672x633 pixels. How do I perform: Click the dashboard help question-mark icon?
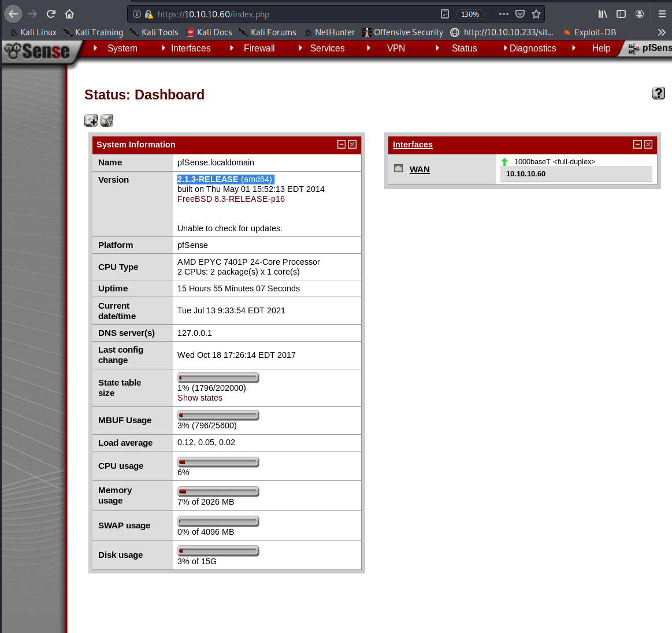click(658, 93)
